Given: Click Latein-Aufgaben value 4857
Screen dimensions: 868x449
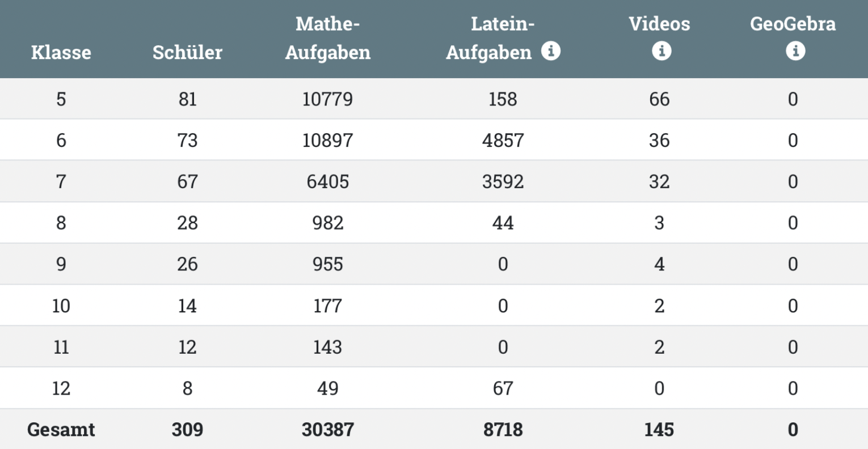Looking at the screenshot, I should pos(503,141).
